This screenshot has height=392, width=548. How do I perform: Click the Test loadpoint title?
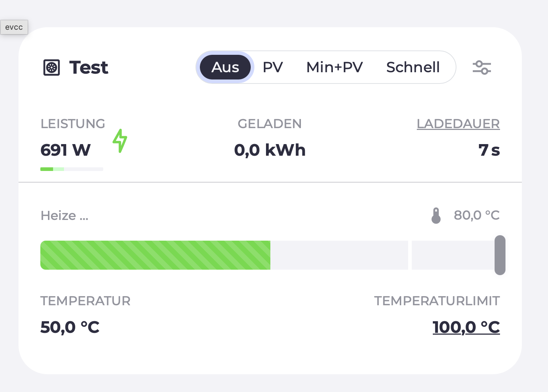tap(89, 68)
